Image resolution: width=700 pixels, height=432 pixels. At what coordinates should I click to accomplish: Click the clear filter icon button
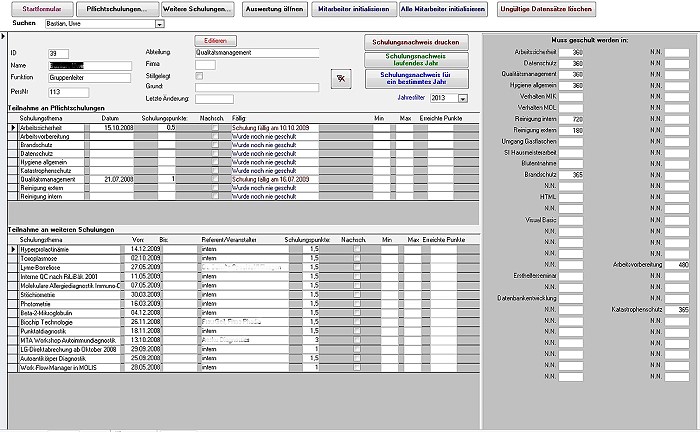[341, 77]
